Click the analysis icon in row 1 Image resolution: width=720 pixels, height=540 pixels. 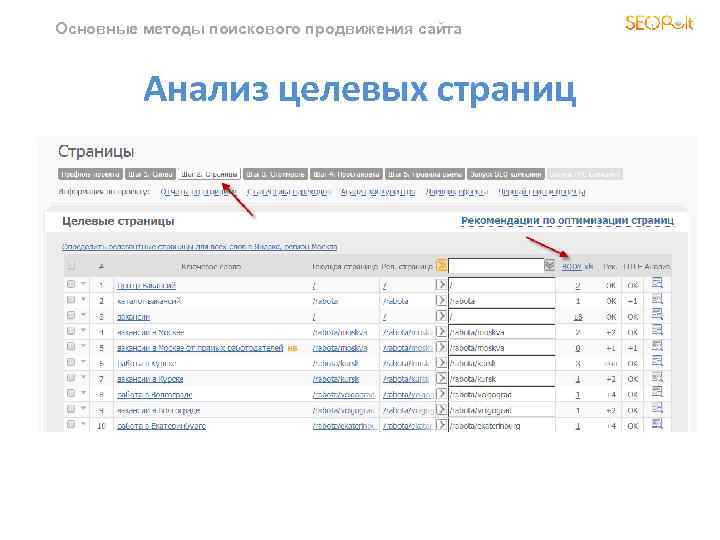[x=658, y=283]
